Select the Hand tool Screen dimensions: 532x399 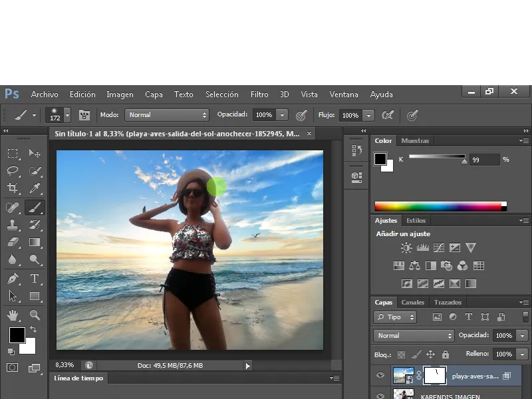(13, 315)
